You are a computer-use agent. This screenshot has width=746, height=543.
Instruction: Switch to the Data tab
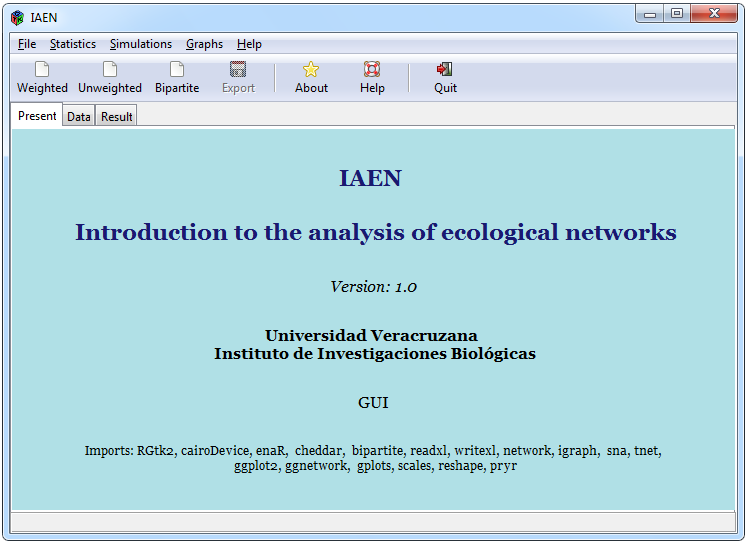click(79, 117)
